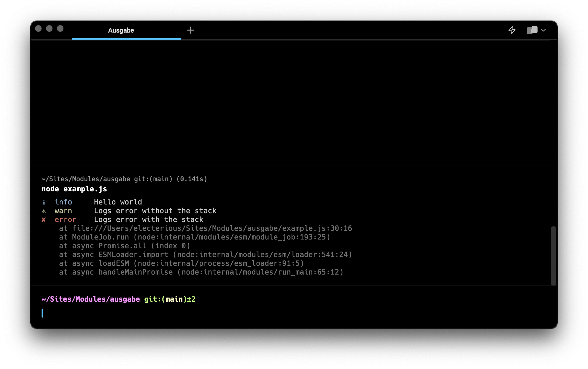Close the window with first traffic light
Image resolution: width=588 pixels, height=369 pixels.
[x=38, y=28]
